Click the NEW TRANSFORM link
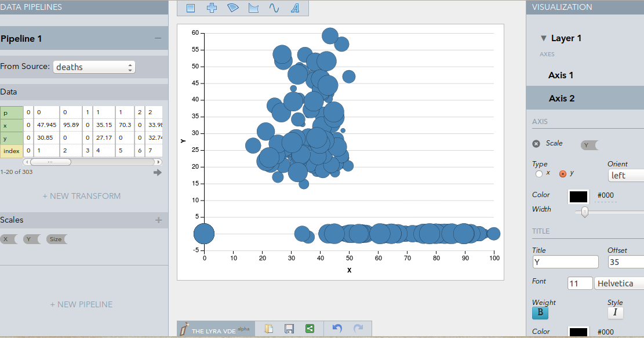The image size is (644, 338). pos(81,196)
